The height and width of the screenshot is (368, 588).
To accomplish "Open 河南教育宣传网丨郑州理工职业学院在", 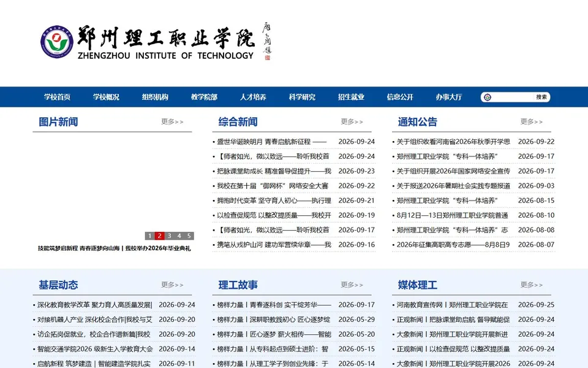I will pyautogui.click(x=452, y=305).
